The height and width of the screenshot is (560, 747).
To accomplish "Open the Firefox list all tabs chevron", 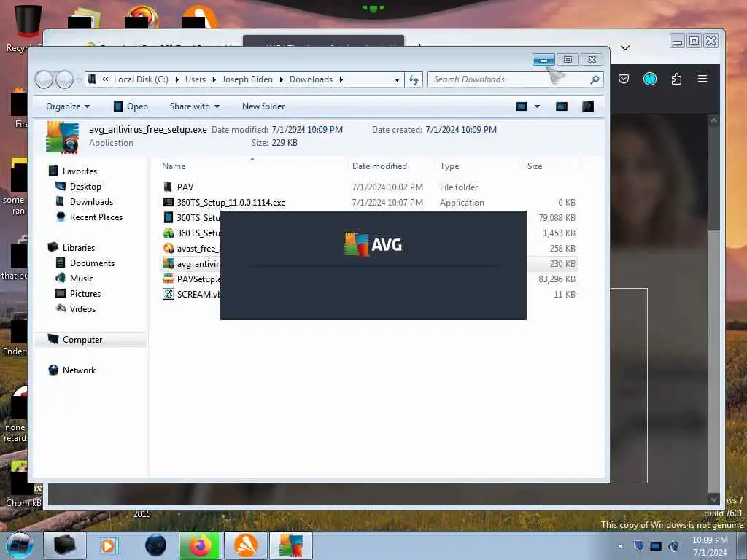I will click(x=625, y=47).
